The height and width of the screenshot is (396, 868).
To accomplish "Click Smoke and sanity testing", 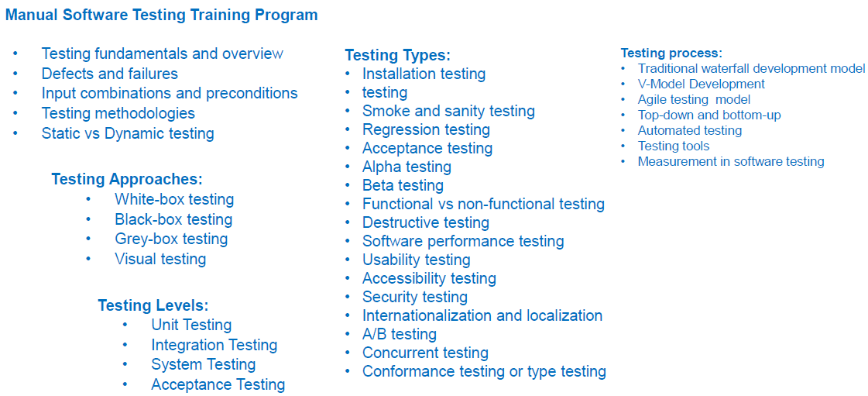I will (448, 111).
